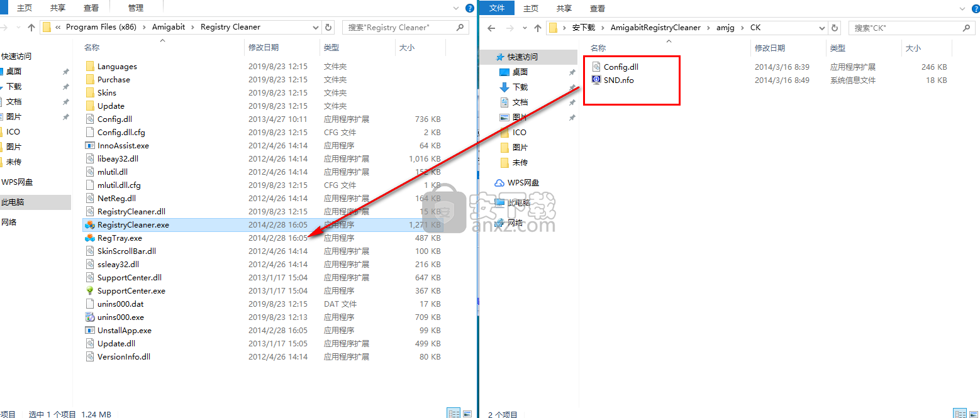Open address bar history dropdown in left window
Image resolution: width=980 pixels, height=418 pixels.
click(x=316, y=27)
